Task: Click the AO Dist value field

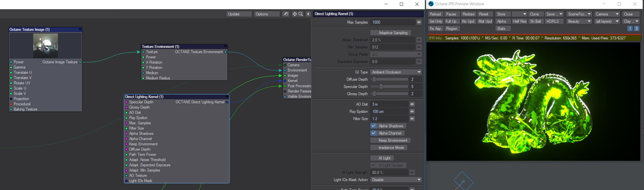Action: [x=389, y=104]
